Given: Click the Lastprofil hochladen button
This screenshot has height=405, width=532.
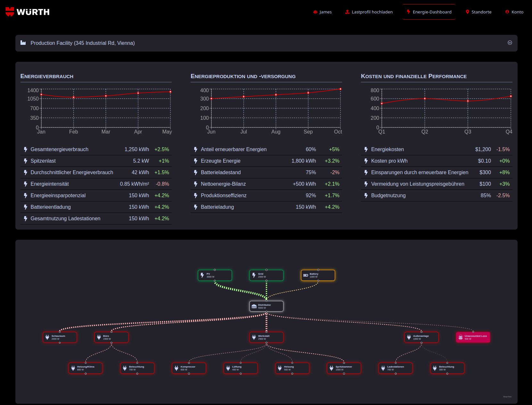Looking at the screenshot, I should 369,12.
